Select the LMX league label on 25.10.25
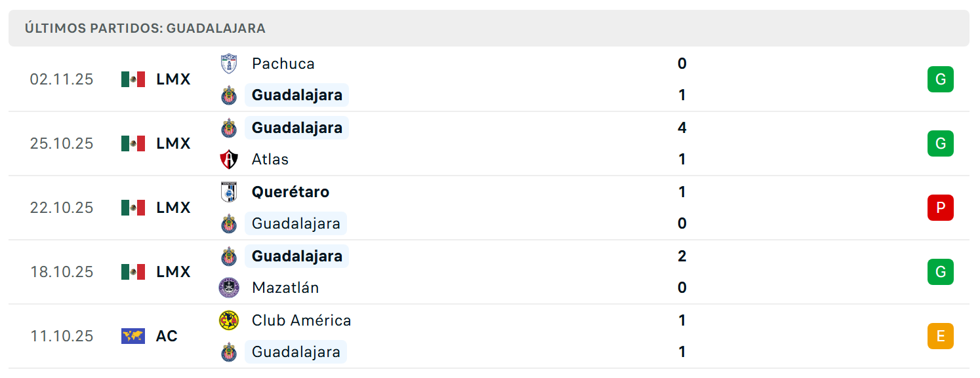The image size is (980, 378). (173, 143)
